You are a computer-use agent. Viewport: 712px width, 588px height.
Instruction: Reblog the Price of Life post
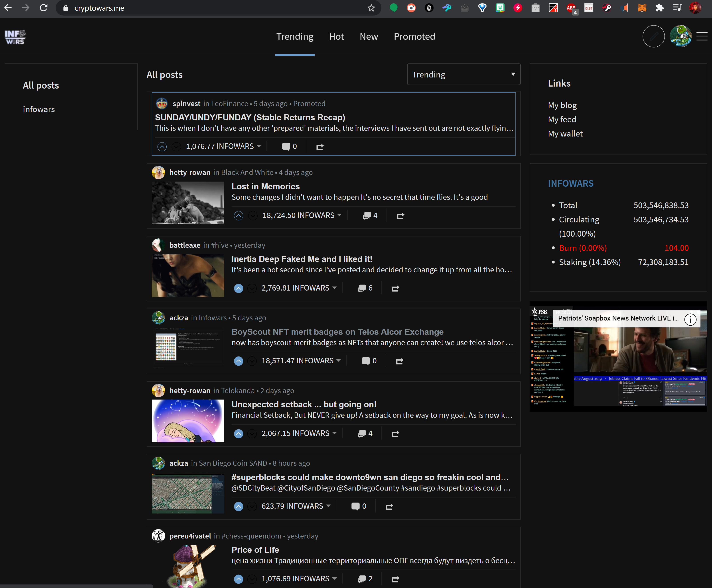click(395, 579)
